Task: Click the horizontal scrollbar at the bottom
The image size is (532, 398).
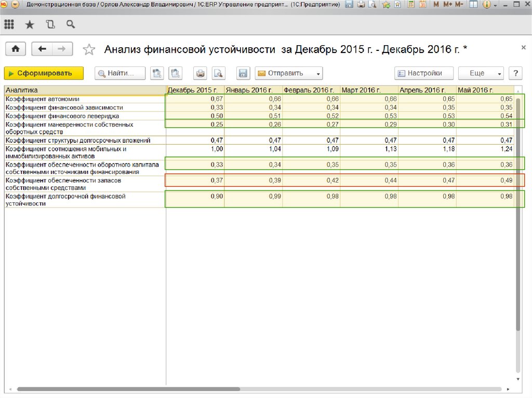Action: 128,389
